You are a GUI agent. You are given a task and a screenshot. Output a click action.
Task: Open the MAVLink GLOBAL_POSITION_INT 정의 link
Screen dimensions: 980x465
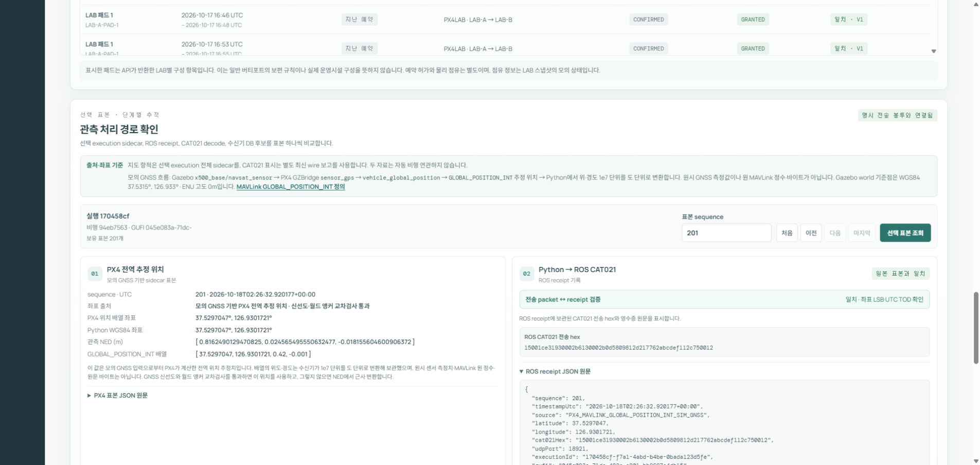coord(291,187)
